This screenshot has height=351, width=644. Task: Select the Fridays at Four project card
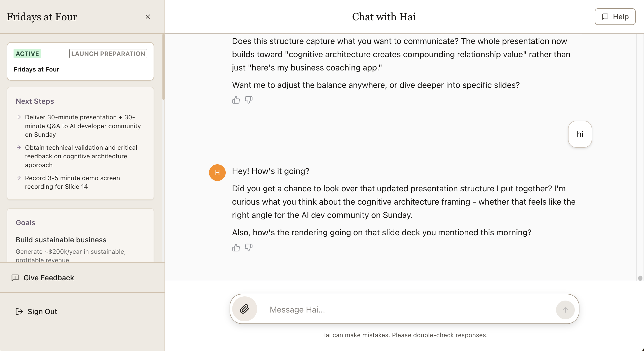point(80,61)
